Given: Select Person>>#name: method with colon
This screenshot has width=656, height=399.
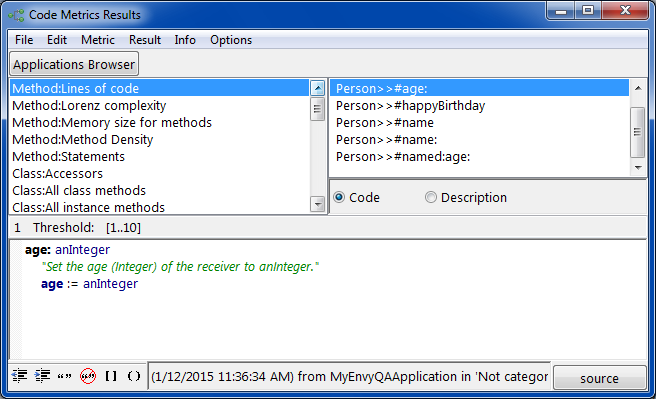Looking at the screenshot, I should coord(479,139).
